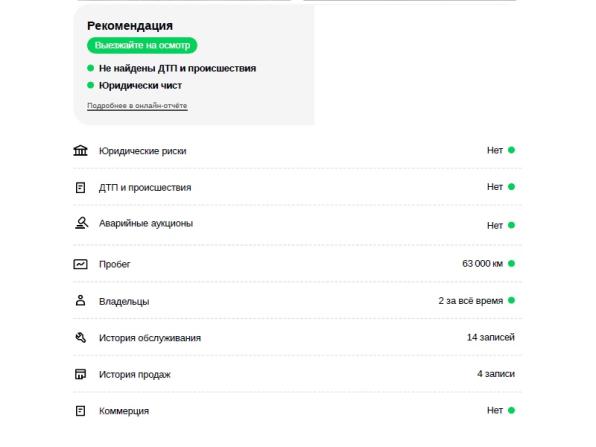This screenshot has width=596, height=447.
Task: Click the document icon next to Коммерция
Action: click(x=80, y=411)
